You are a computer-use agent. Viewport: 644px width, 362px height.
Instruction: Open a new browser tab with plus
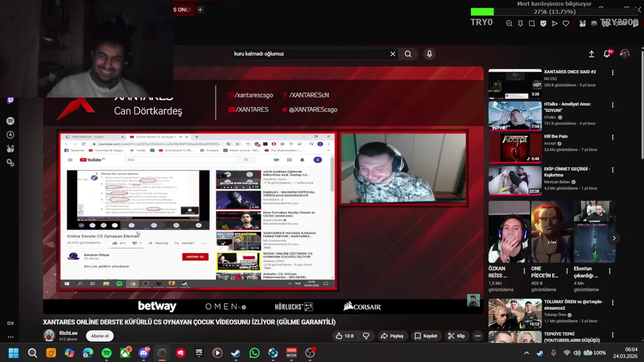[200, 10]
